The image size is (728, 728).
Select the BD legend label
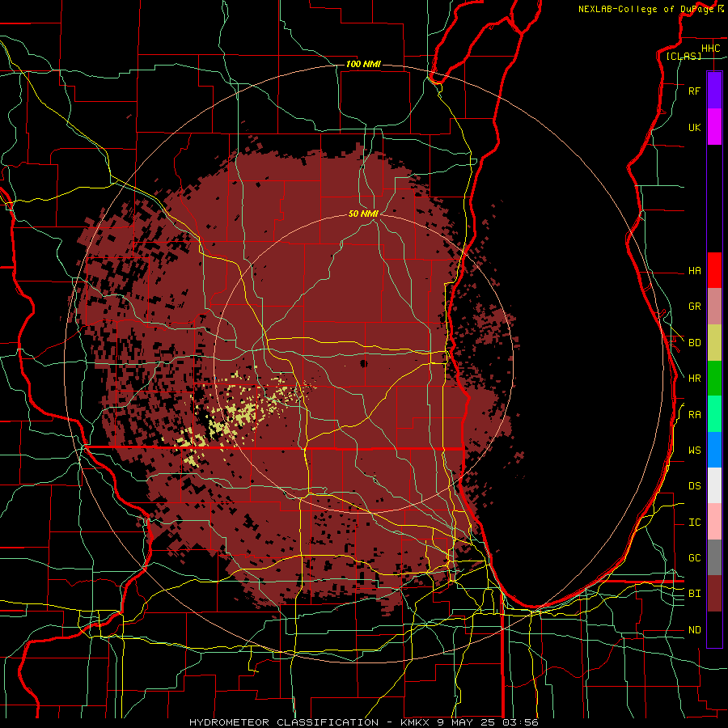[694, 343]
